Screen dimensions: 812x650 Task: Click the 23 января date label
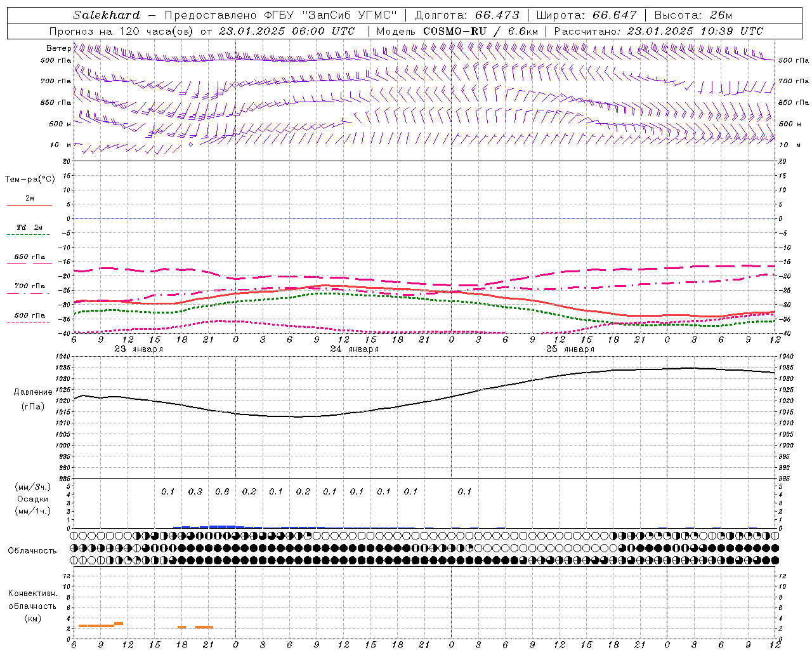coord(139,349)
